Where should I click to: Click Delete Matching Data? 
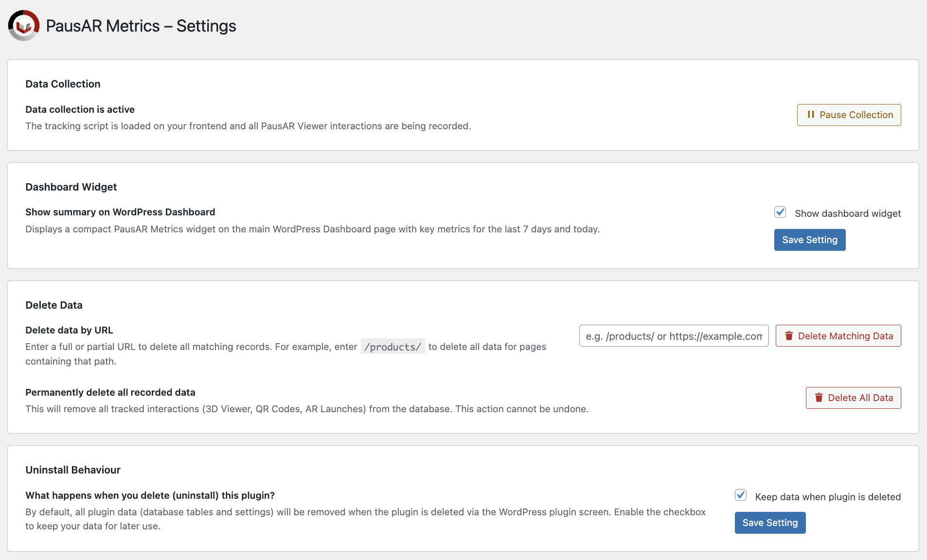[838, 335]
